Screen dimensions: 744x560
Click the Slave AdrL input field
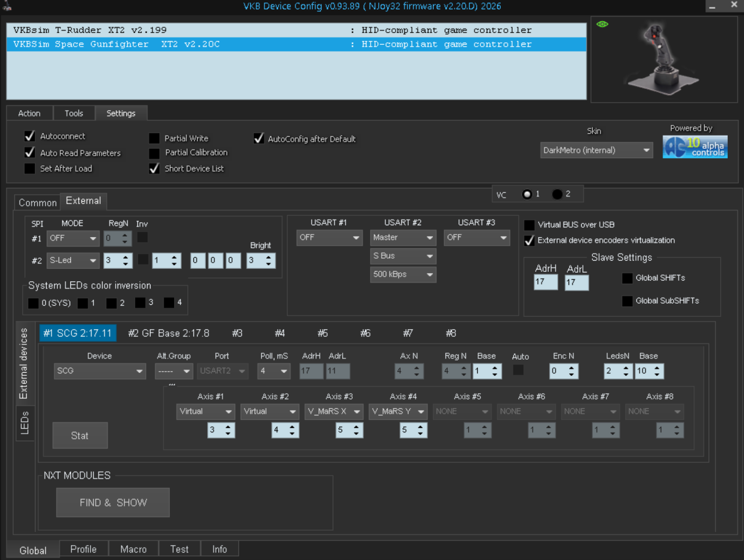(x=577, y=282)
